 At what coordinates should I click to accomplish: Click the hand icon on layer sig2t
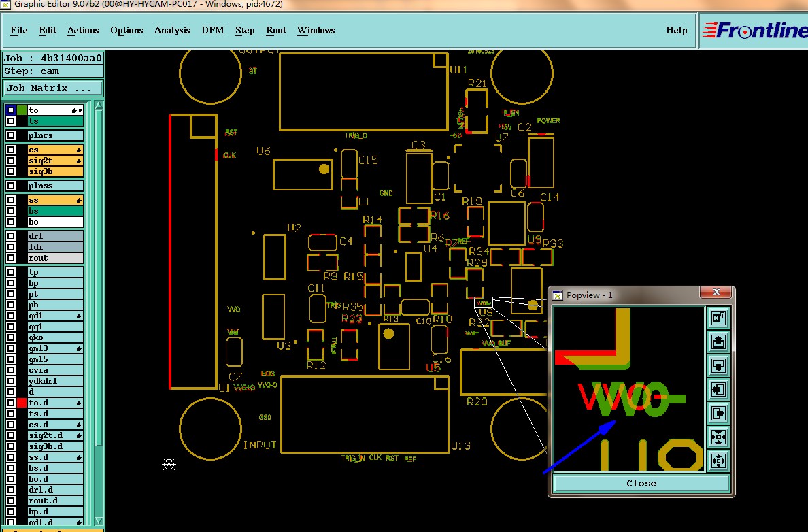(79, 161)
